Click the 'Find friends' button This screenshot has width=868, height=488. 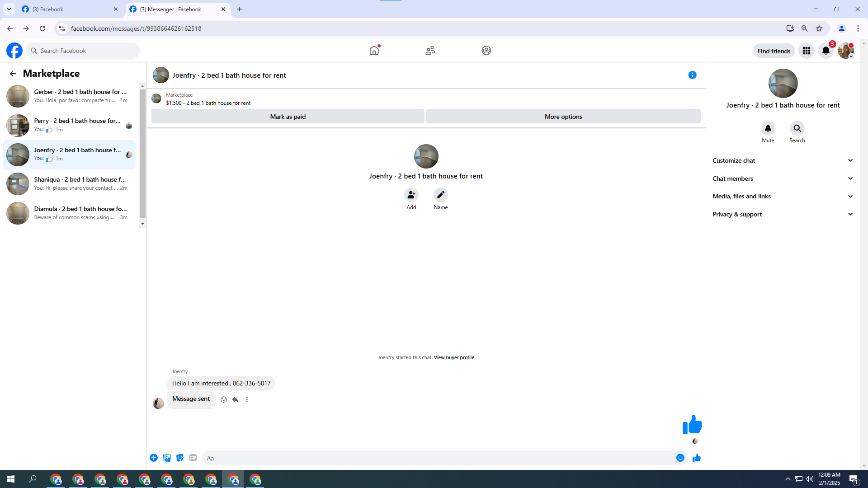pos(774,51)
